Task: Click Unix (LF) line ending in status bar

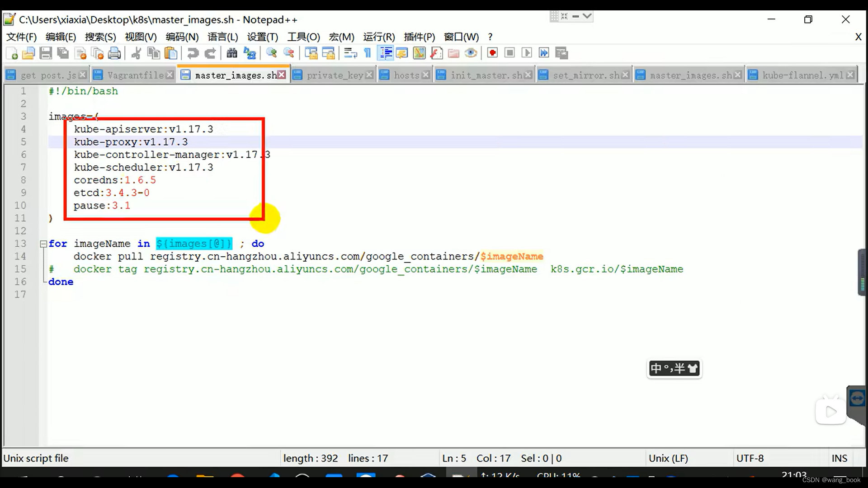Action: [x=668, y=458]
